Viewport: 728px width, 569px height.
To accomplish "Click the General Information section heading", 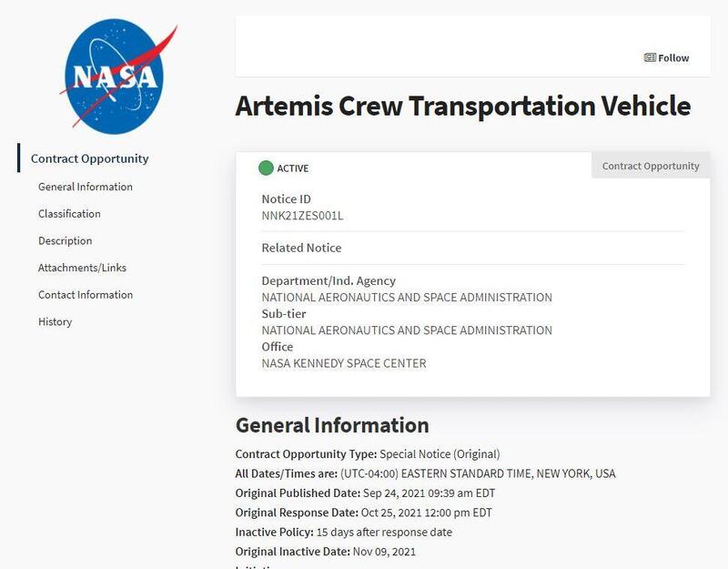I will (x=332, y=425).
